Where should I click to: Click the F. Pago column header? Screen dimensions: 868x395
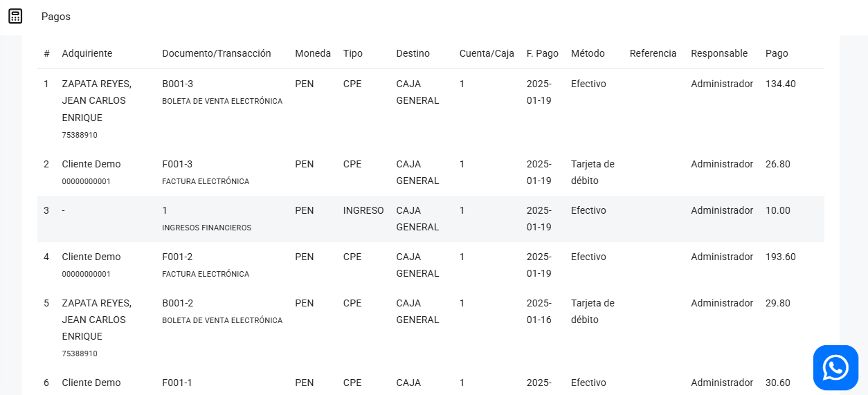[542, 53]
